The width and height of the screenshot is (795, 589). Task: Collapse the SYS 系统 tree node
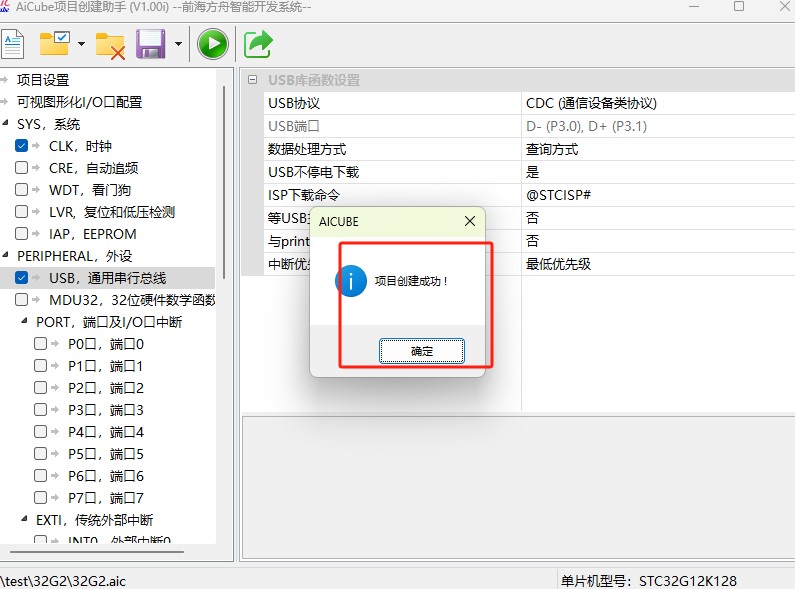tap(5, 123)
